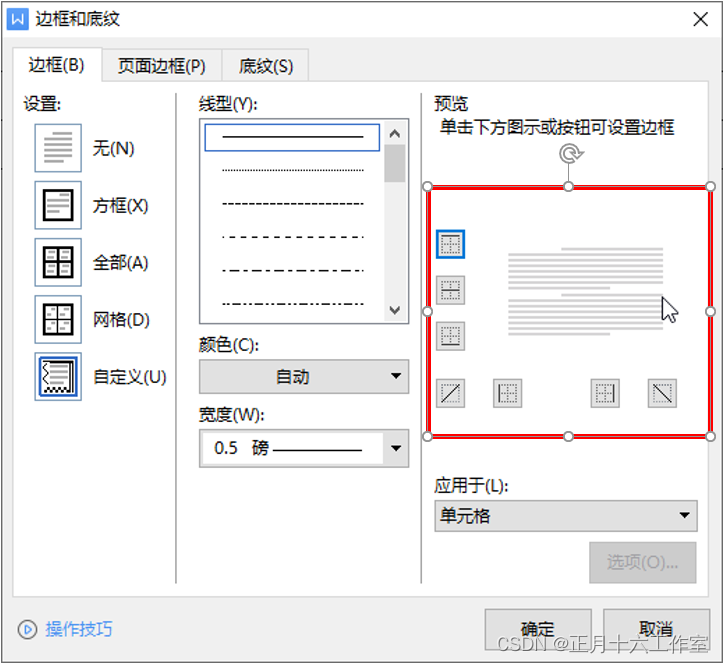Viewport: 723px width, 663px height.
Task: Pick the dash-dot-dot line style
Action: click(x=292, y=304)
